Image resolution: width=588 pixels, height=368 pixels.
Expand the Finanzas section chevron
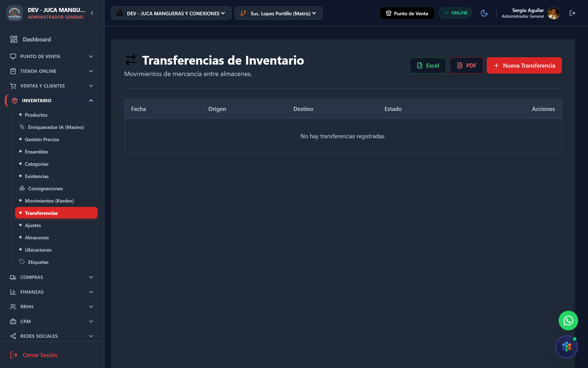(x=91, y=292)
